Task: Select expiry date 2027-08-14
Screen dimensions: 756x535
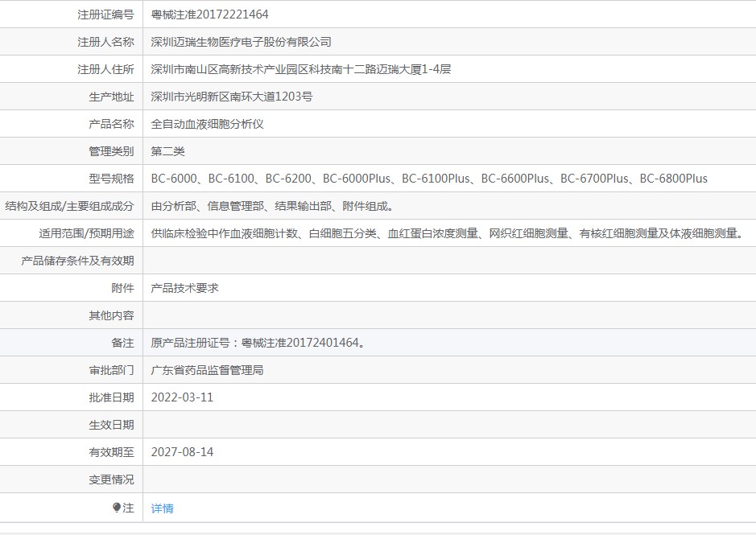Action: coord(182,452)
